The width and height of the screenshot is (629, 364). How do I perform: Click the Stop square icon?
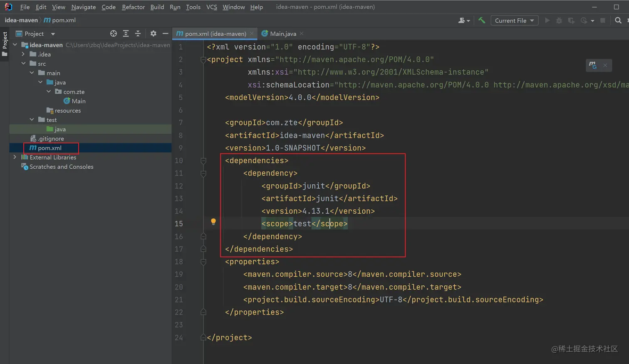[603, 20]
